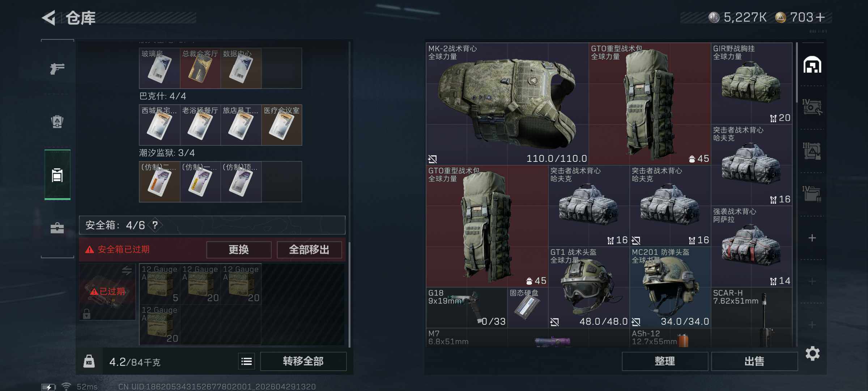This screenshot has height=391, width=868.
Task: Select the 总裁会客厅 keycard
Action: click(x=200, y=68)
